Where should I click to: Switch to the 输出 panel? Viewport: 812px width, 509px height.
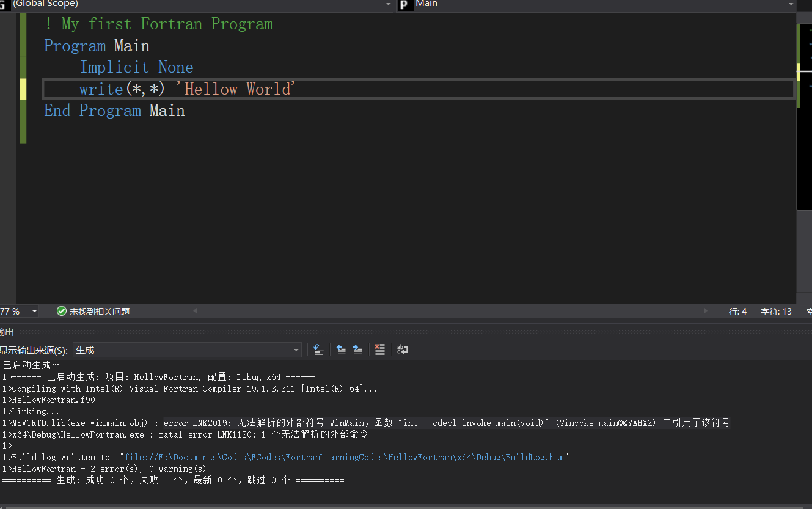point(7,332)
